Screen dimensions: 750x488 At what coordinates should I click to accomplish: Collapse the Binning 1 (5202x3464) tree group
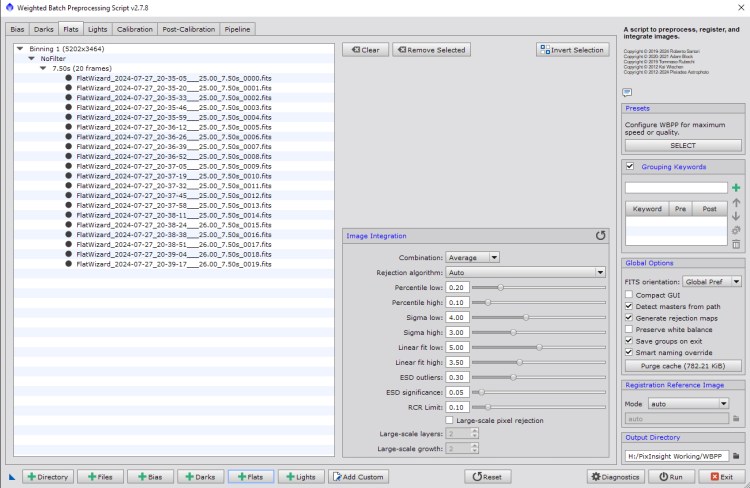coord(21,49)
